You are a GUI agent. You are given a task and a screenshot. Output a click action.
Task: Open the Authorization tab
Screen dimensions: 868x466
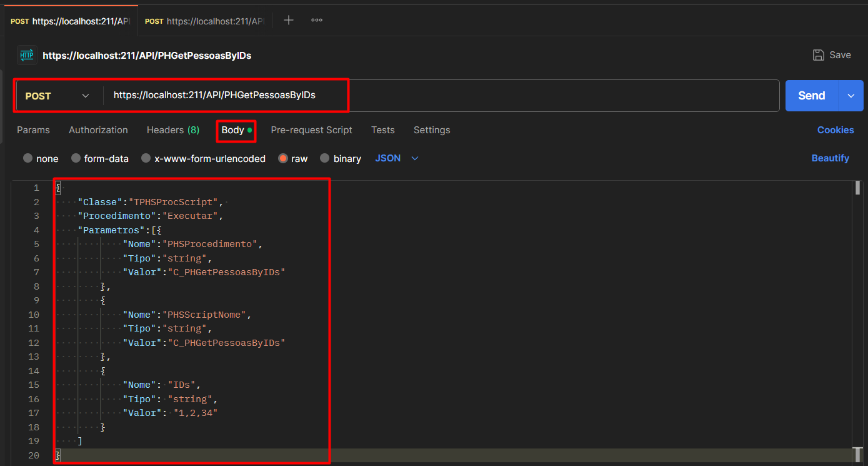click(x=98, y=130)
